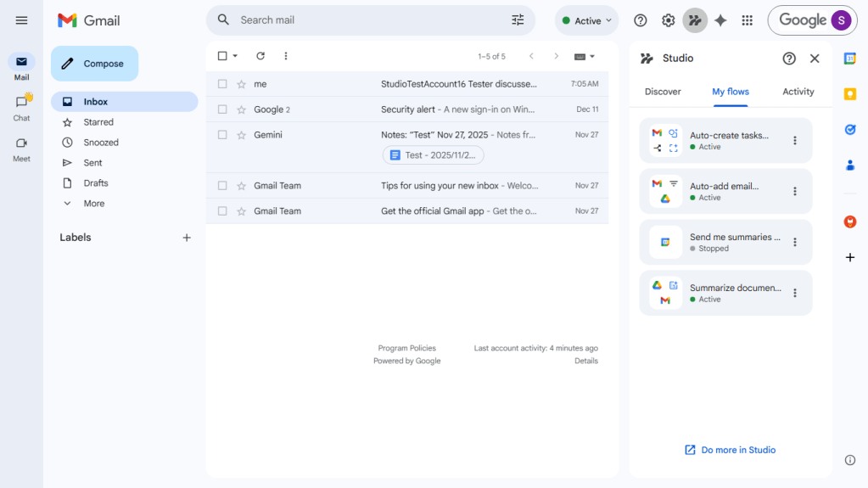The image size is (868, 488).
Task: Open the Gemini sparkle icon
Action: click(720, 20)
